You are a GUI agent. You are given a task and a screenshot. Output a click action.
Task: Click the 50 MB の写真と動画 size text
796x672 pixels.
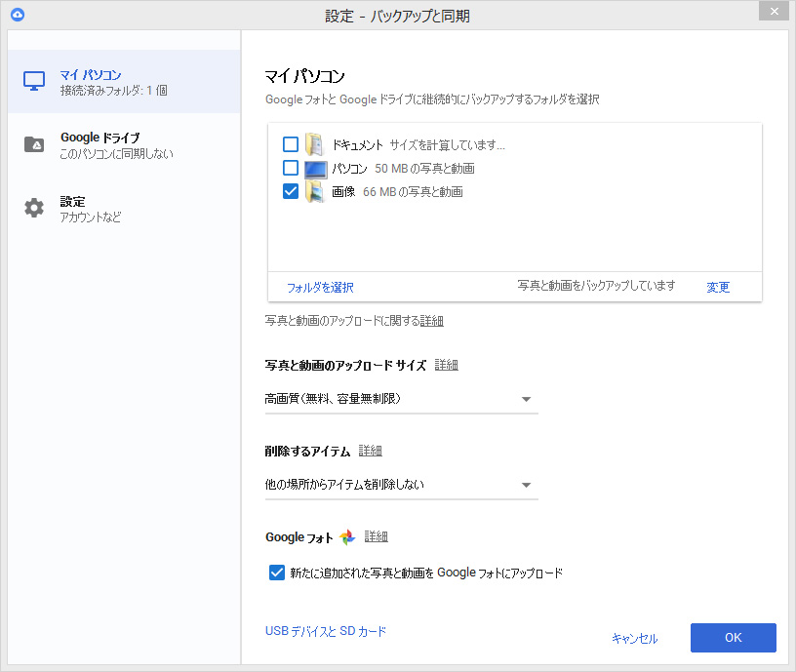[424, 169]
